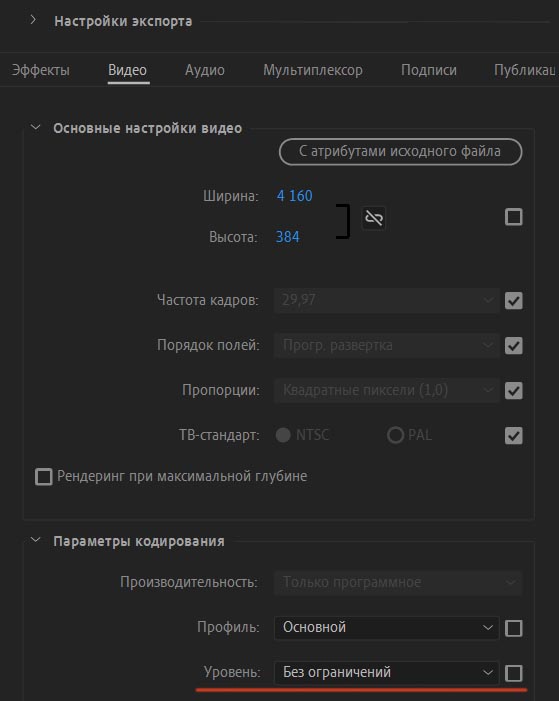Click the Высота label
This screenshot has height=701, width=559.
(x=233, y=236)
